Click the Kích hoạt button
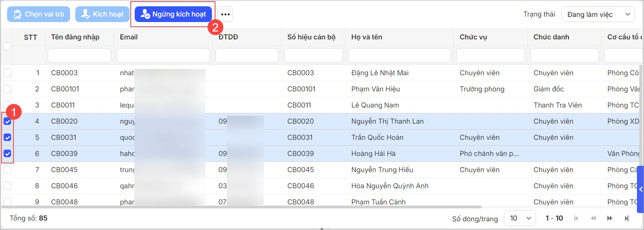 coord(102,14)
